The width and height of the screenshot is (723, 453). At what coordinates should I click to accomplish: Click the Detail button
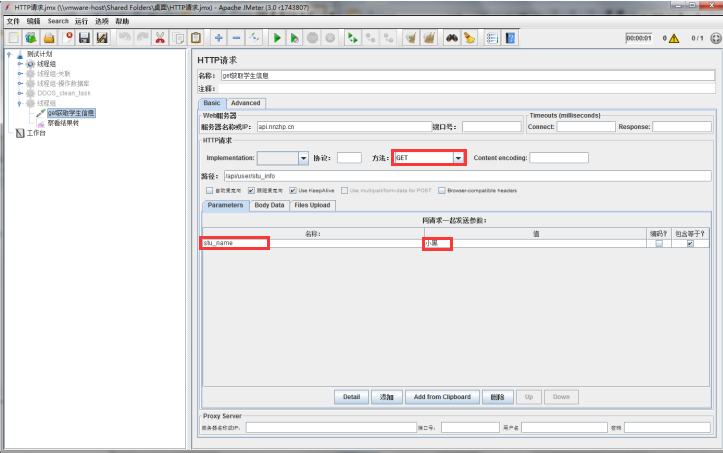coord(351,397)
